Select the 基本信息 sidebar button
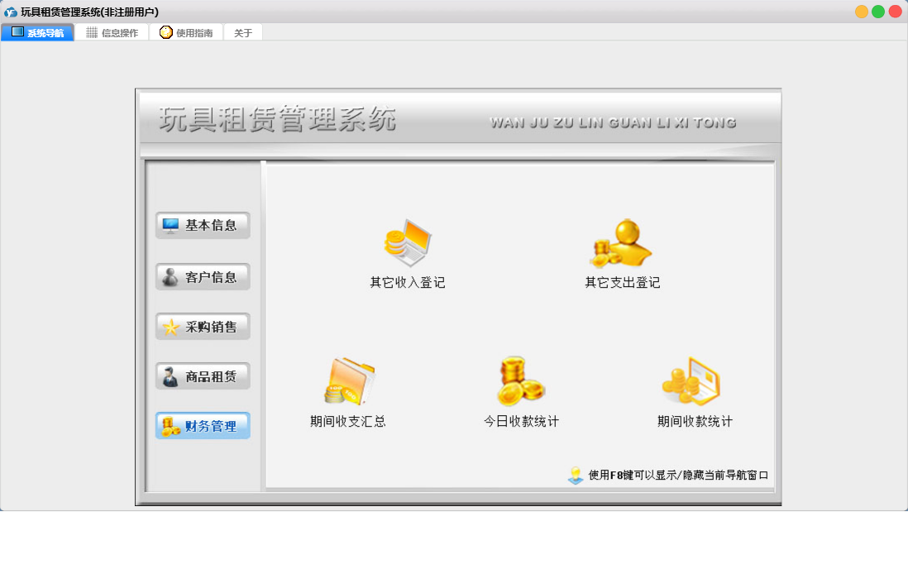Screen dimensions: 908x588 point(203,225)
